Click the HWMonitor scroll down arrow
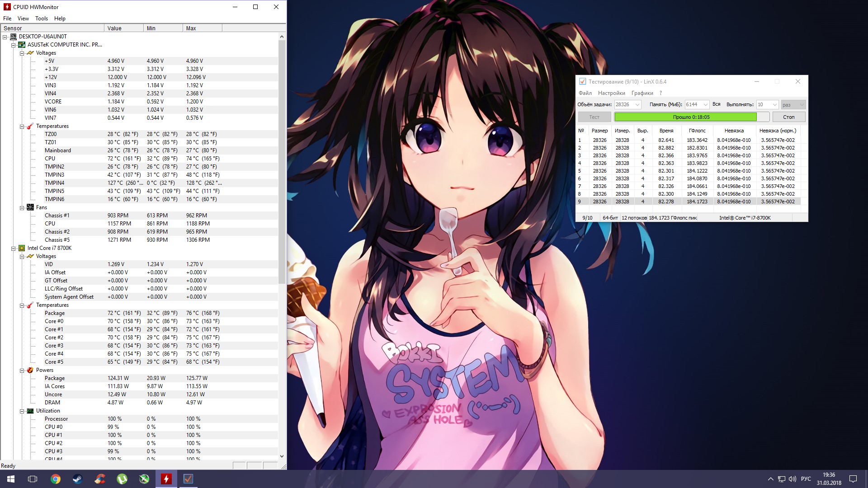Screen dimensions: 868x488 click(282, 456)
